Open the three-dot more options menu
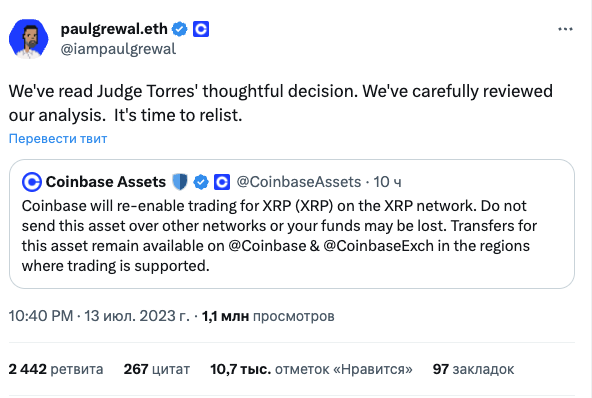The height and width of the screenshot is (398, 592). tap(565, 29)
